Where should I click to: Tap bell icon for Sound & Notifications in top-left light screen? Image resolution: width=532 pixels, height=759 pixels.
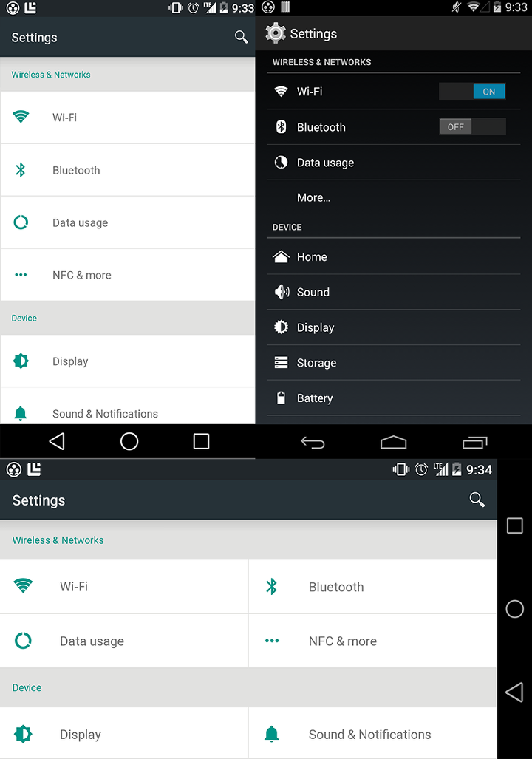tap(21, 413)
